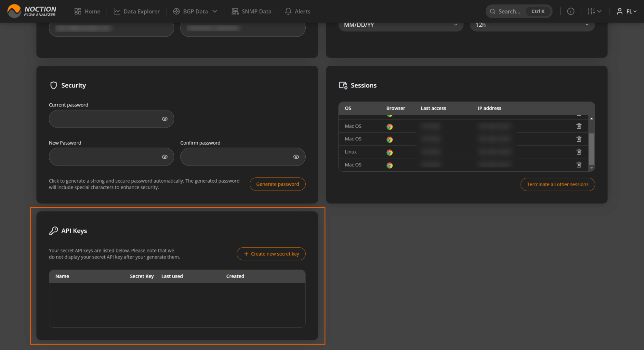This screenshot has width=644, height=350.
Task: Focus the Search field in the top bar
Action: point(519,11)
